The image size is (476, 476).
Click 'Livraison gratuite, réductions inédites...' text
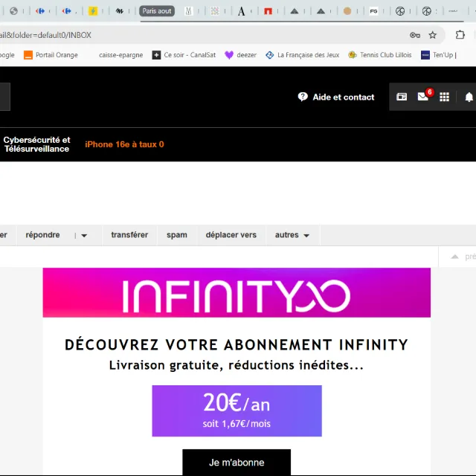[x=237, y=365]
